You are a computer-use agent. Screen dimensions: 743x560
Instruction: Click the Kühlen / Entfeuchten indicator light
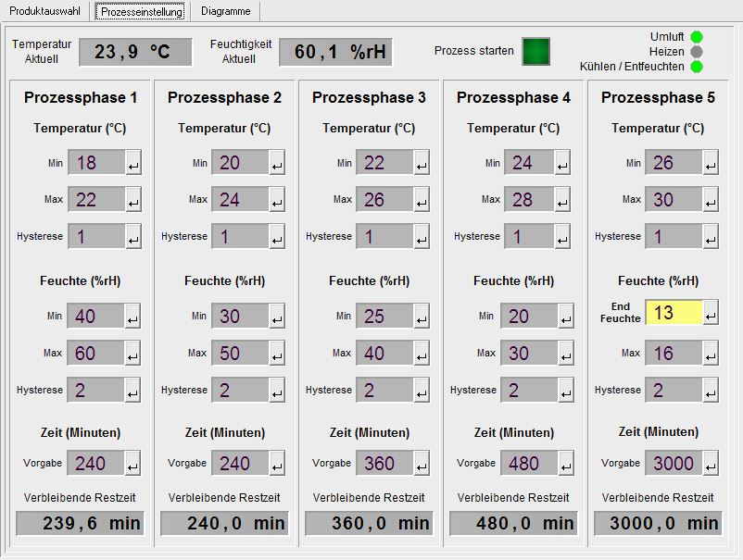pyautogui.click(x=697, y=67)
